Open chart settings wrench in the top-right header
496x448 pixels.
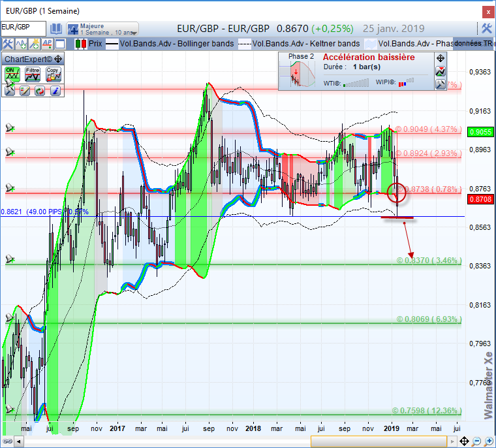(486, 29)
